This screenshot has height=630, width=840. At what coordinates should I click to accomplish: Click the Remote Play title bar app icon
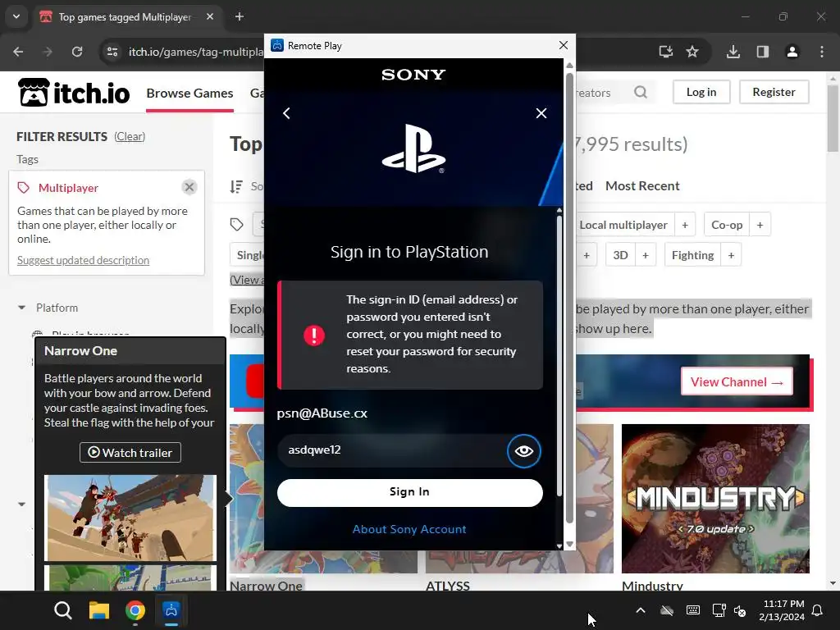pos(277,46)
